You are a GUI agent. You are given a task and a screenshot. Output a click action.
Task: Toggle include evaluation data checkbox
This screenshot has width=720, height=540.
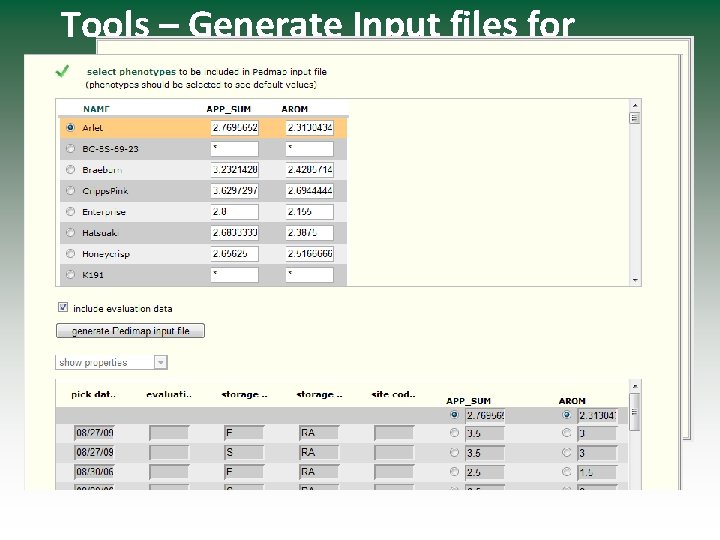[63, 307]
